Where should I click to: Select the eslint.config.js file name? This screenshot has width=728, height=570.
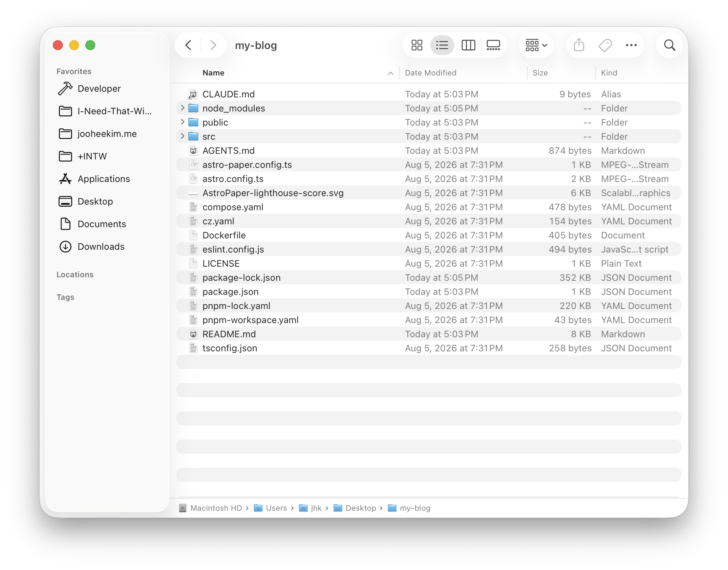[x=233, y=249]
